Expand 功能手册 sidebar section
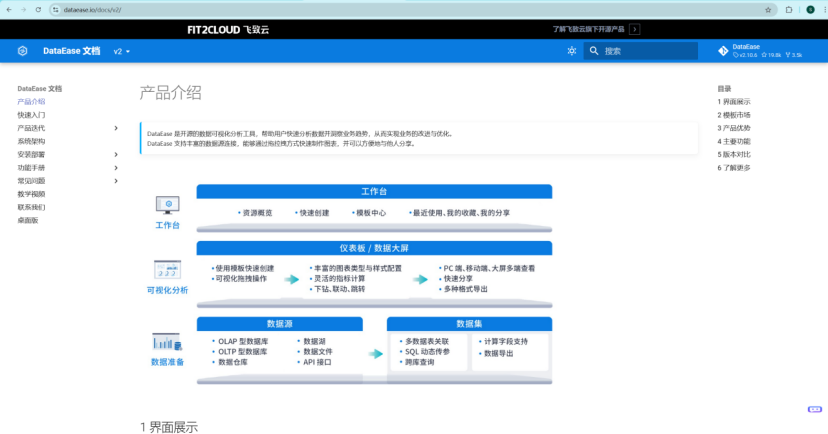 [116, 167]
